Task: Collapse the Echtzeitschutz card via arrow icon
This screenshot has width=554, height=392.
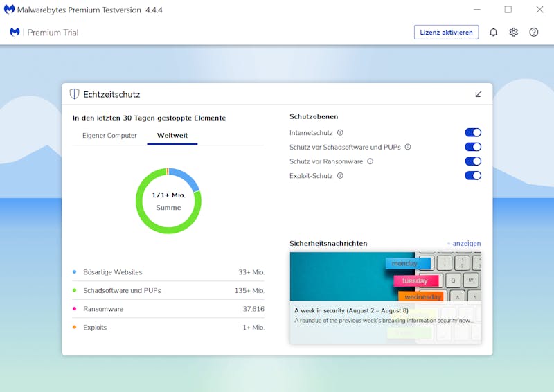Action: [479, 94]
